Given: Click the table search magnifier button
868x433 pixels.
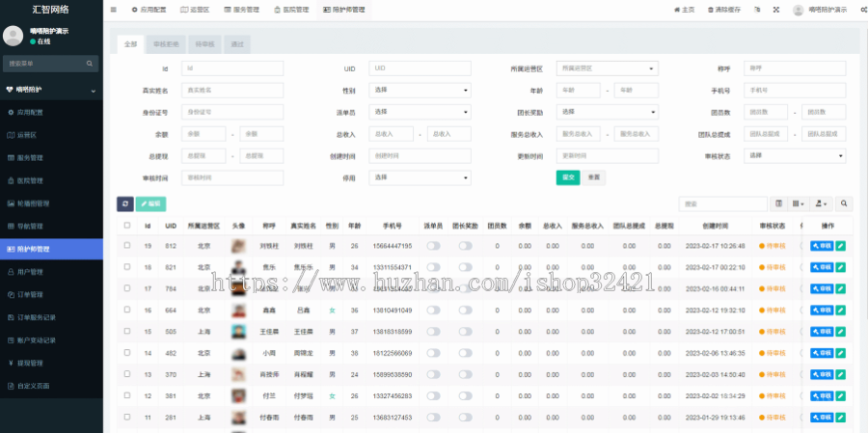Looking at the screenshot, I should [x=844, y=203].
